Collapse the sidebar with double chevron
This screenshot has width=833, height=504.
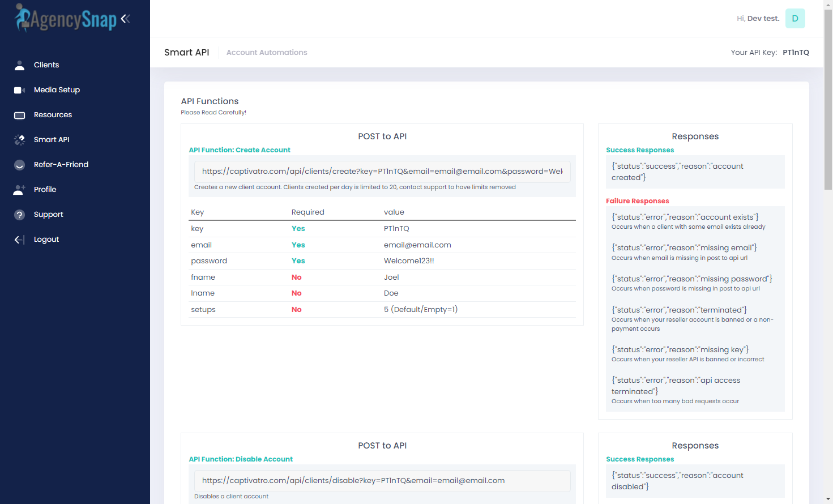126,19
